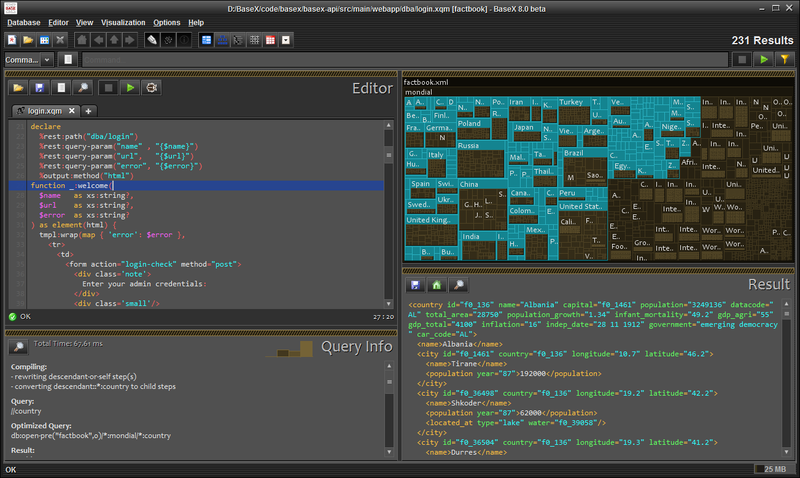Show recently opened files in Editor toolbar
This screenshot has width=800, height=478.
(61, 88)
